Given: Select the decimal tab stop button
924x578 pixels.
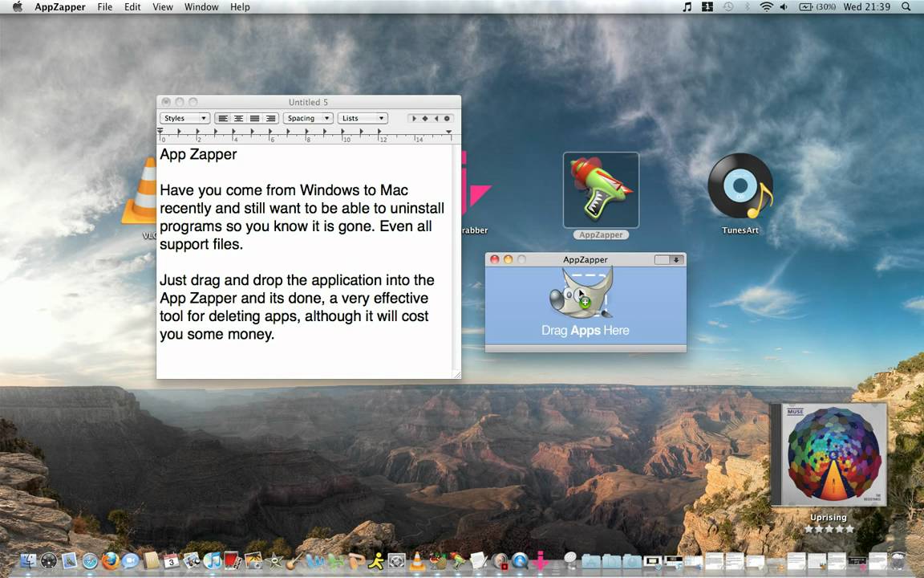Looking at the screenshot, I should [x=448, y=118].
